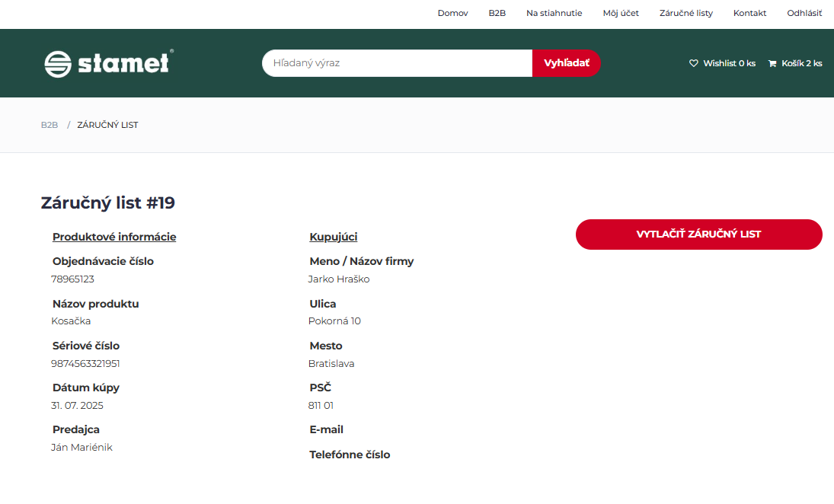
Task: Click the ZÁRUČNÝ LIST breadcrumb item
Action: (107, 125)
